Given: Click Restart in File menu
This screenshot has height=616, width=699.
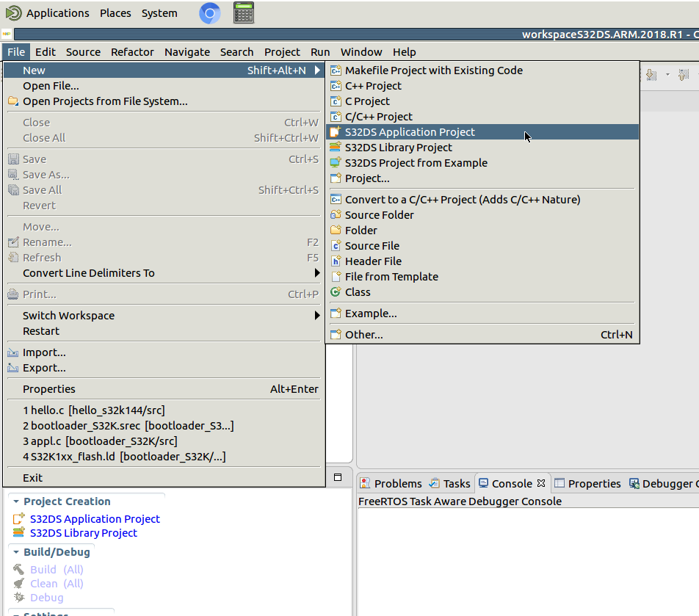Looking at the screenshot, I should point(164,331).
